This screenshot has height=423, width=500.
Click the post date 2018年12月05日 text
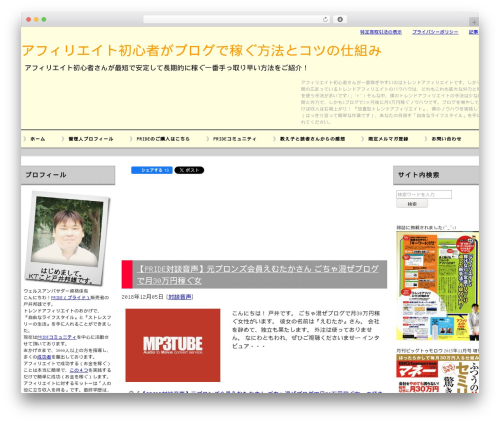(143, 297)
